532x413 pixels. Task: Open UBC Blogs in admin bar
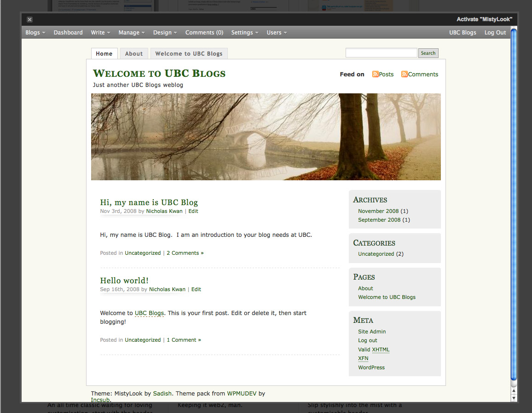463,33
